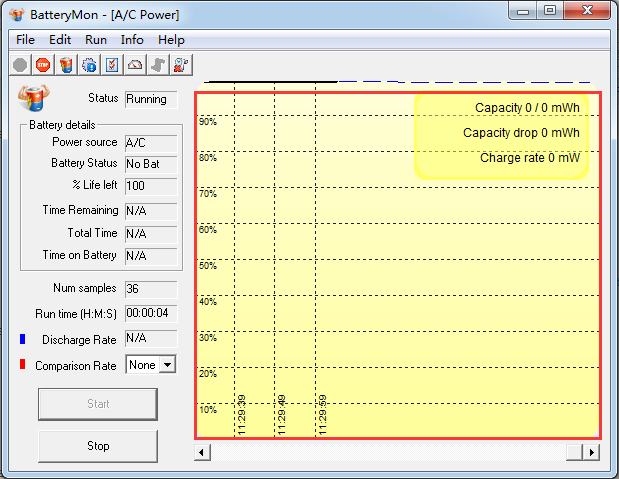Click the Total Time N/A field
This screenshot has width=619, height=479.
pyautogui.click(x=151, y=234)
